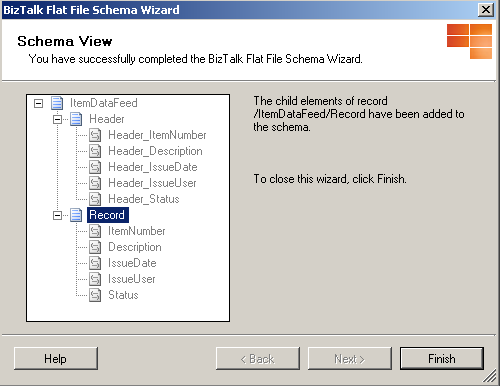Click the Help button

[x=56, y=359]
